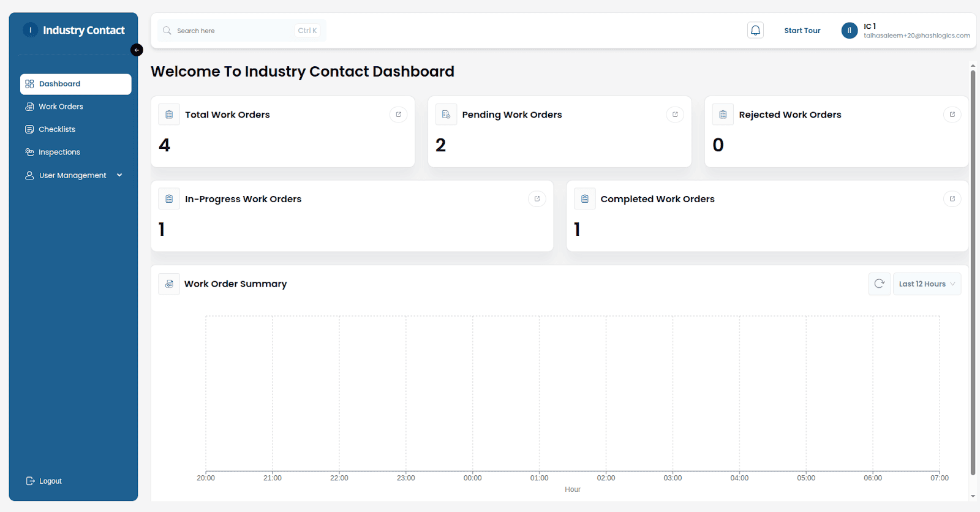The height and width of the screenshot is (512, 980).
Task: Click the Completed Work Orders clipboard icon
Action: [x=584, y=199]
